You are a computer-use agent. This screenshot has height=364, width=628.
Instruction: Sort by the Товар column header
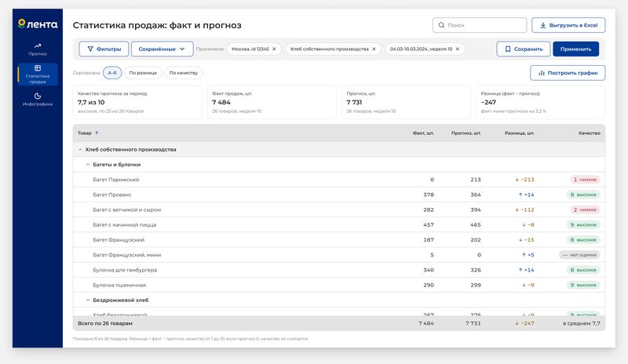(88, 133)
